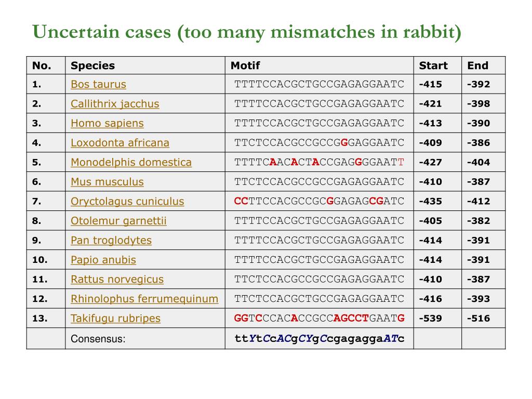Click the consensus motif sequence
Viewport: 532px width, 399px height.
320,339
